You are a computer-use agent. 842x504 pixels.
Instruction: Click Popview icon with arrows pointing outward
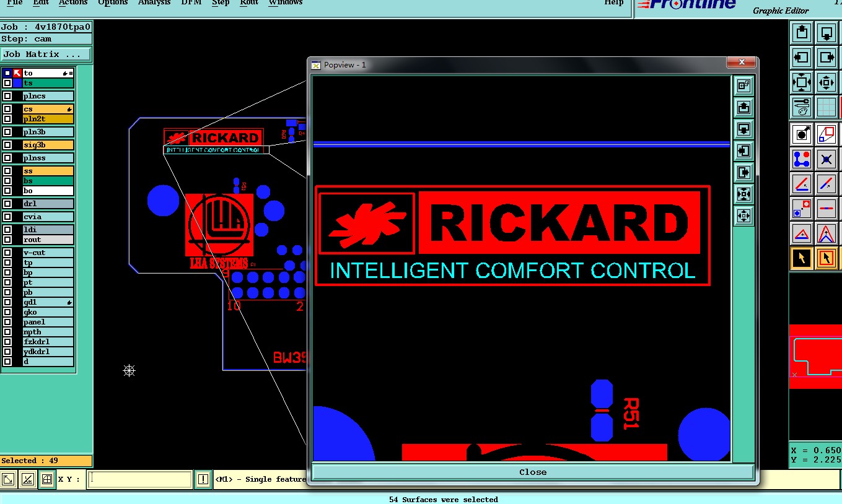pos(743,215)
